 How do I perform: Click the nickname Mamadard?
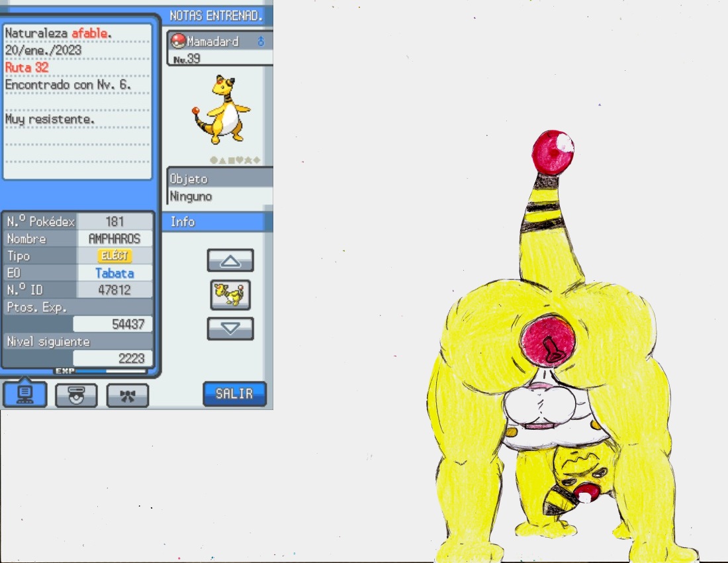click(x=212, y=41)
